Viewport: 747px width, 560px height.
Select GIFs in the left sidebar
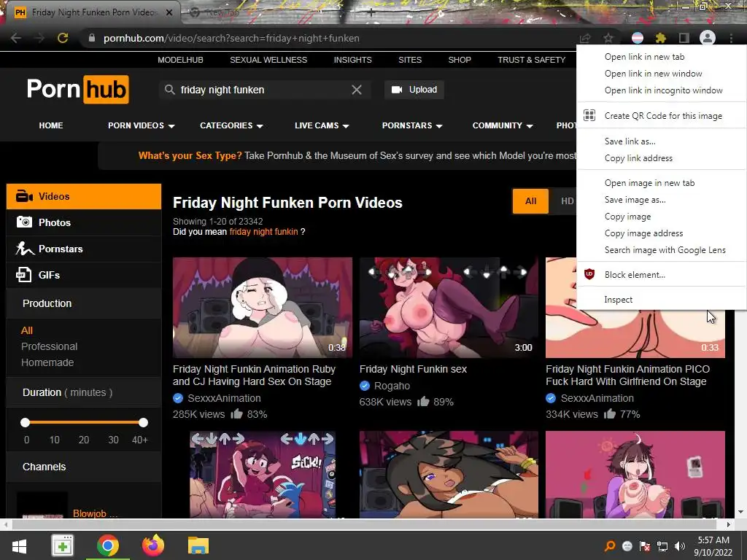click(84, 275)
